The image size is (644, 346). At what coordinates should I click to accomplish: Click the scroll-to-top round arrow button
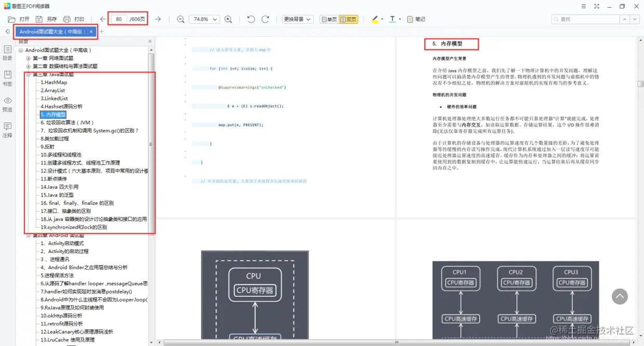coord(620,296)
